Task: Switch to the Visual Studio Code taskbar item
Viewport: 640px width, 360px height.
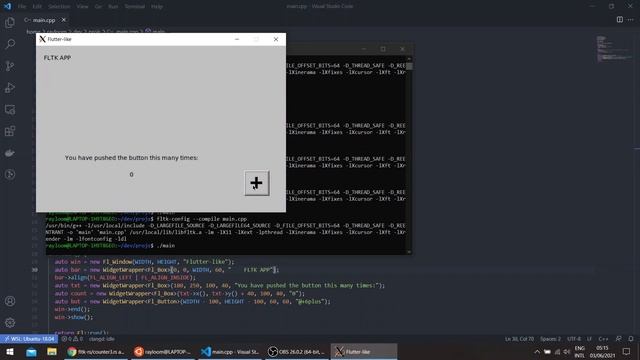Action: coord(230,351)
